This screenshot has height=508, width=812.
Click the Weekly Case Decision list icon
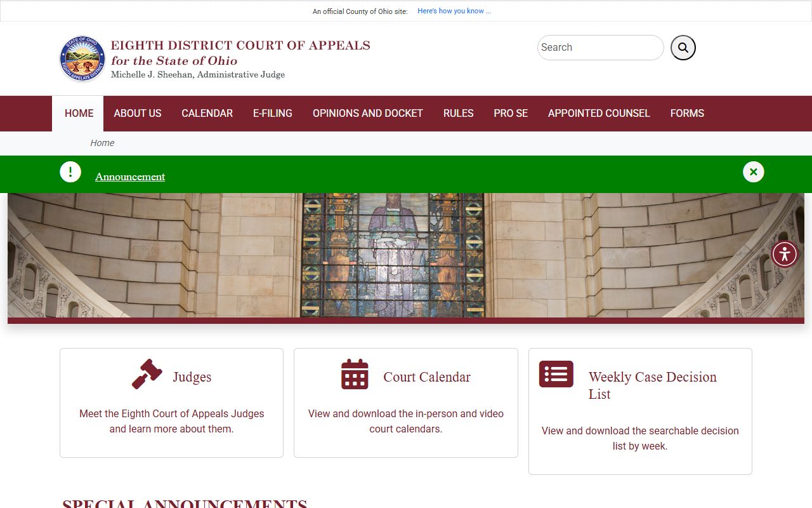(556, 374)
